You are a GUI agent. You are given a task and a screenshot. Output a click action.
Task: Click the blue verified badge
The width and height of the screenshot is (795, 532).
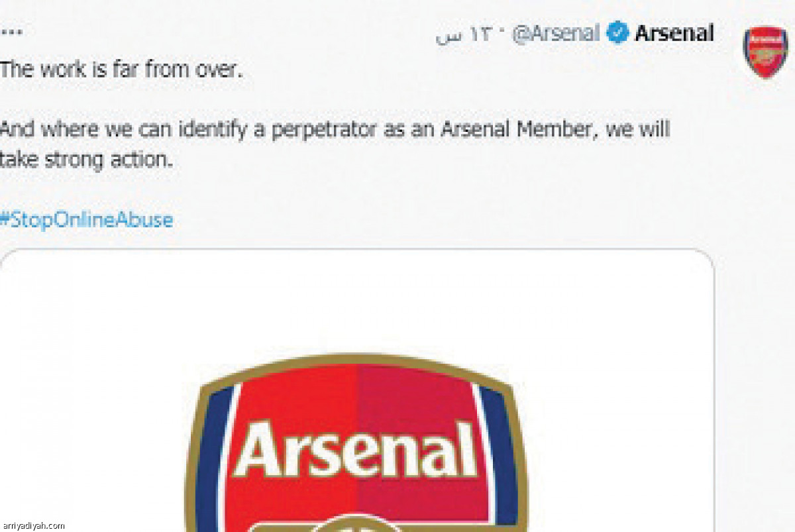click(x=617, y=33)
